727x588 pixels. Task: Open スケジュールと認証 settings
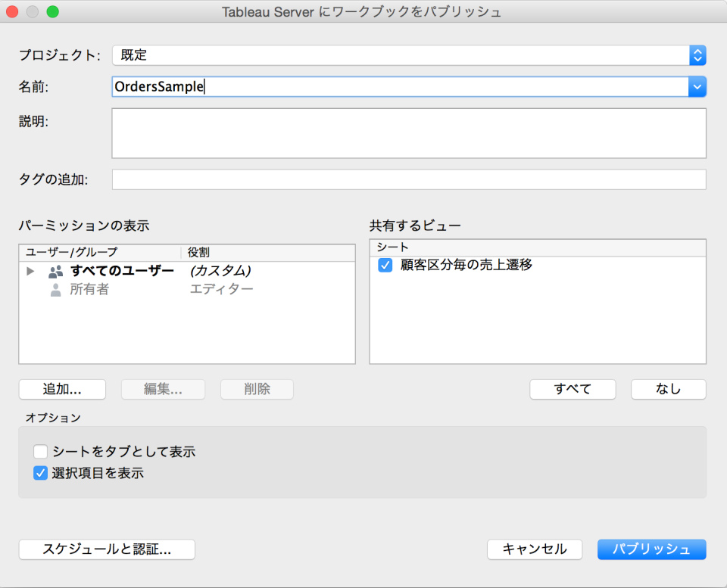click(x=107, y=549)
